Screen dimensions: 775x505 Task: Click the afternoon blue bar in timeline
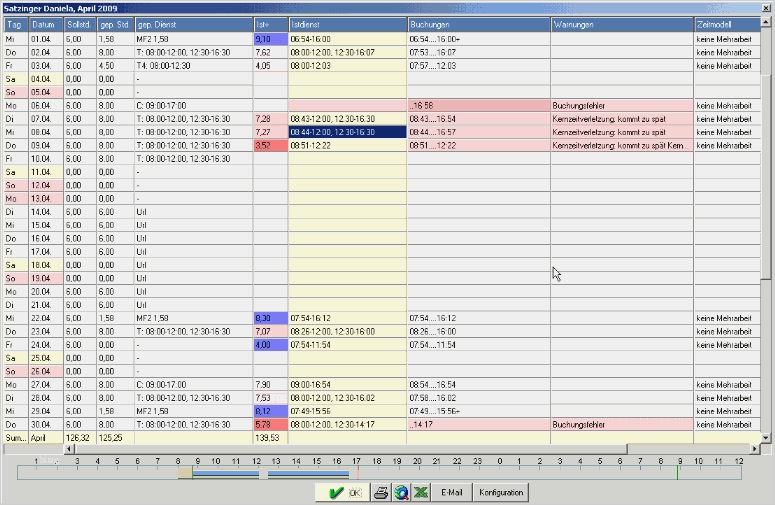pos(308,474)
